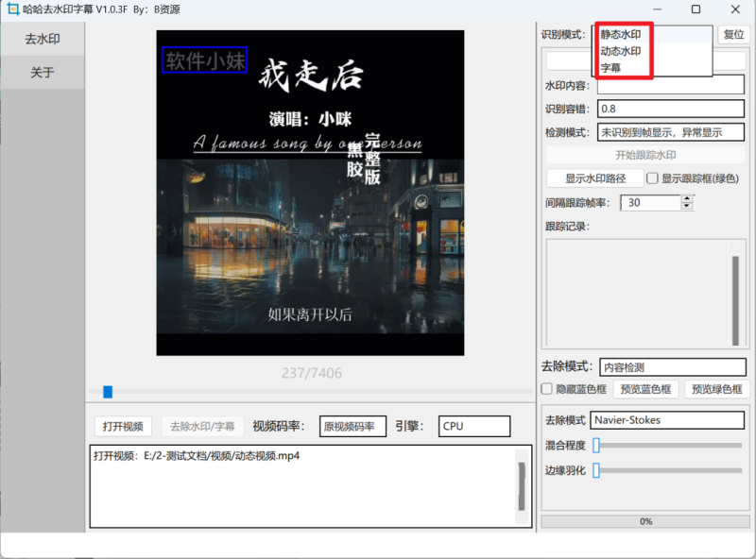756x559 pixels.
Task: Open the 检测模式 dropdown
Action: 672,131
